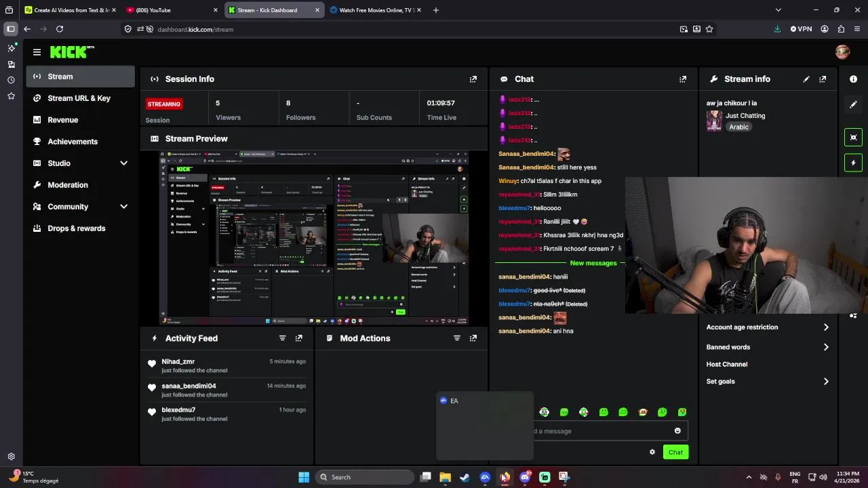Pop out the Stream info panel

point(823,79)
